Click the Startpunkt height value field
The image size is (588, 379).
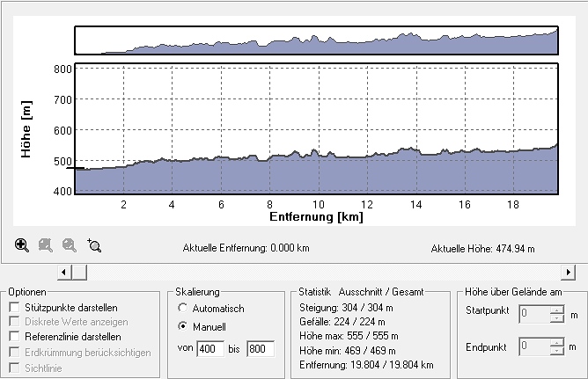pos(533,313)
